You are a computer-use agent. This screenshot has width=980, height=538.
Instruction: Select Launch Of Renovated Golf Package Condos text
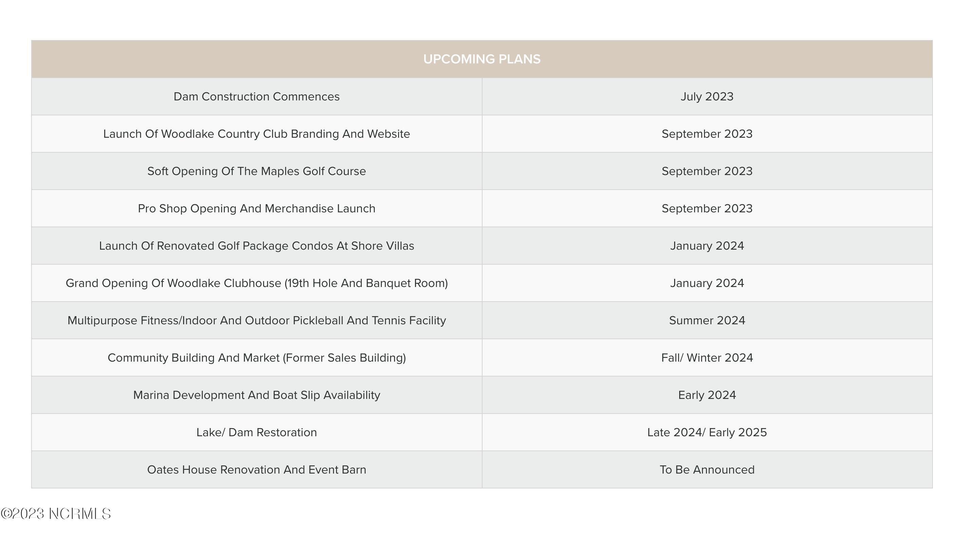click(x=256, y=246)
